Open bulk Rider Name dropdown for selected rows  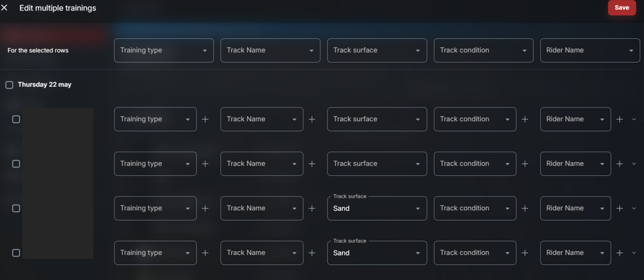(590, 50)
